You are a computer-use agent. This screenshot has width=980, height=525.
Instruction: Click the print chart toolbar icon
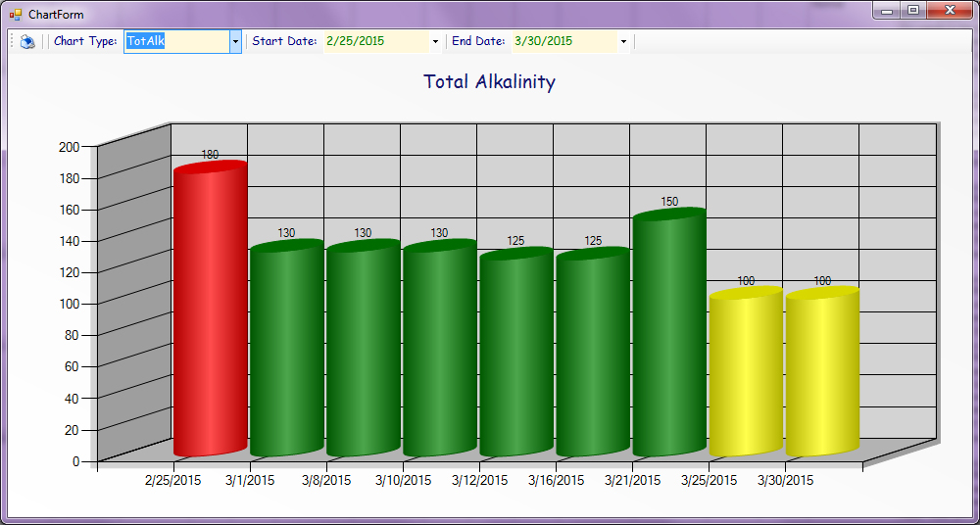click(x=26, y=42)
